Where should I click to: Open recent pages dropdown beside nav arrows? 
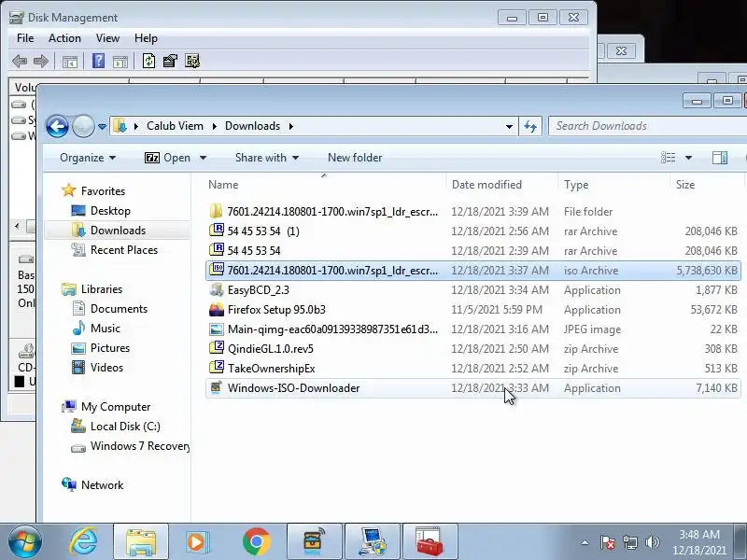(x=102, y=127)
